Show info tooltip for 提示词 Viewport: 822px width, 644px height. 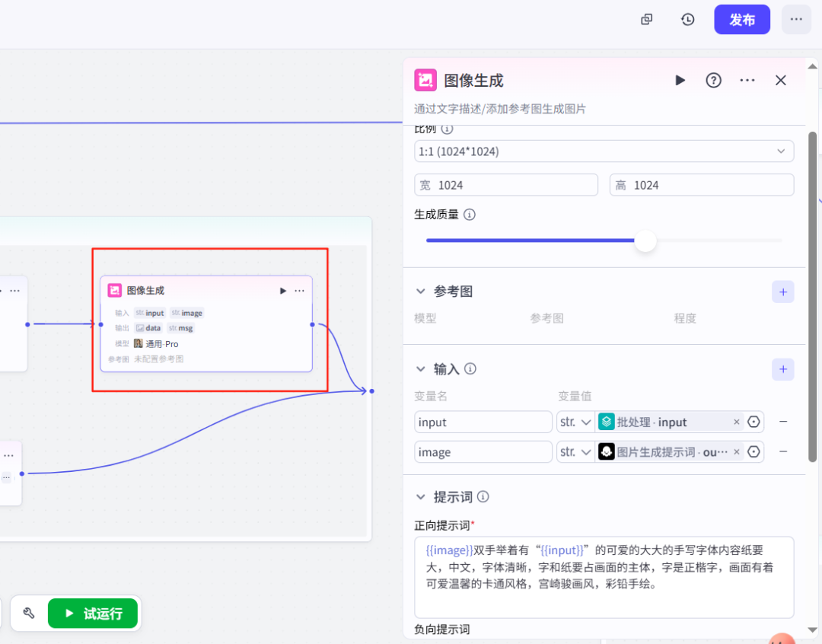click(483, 496)
